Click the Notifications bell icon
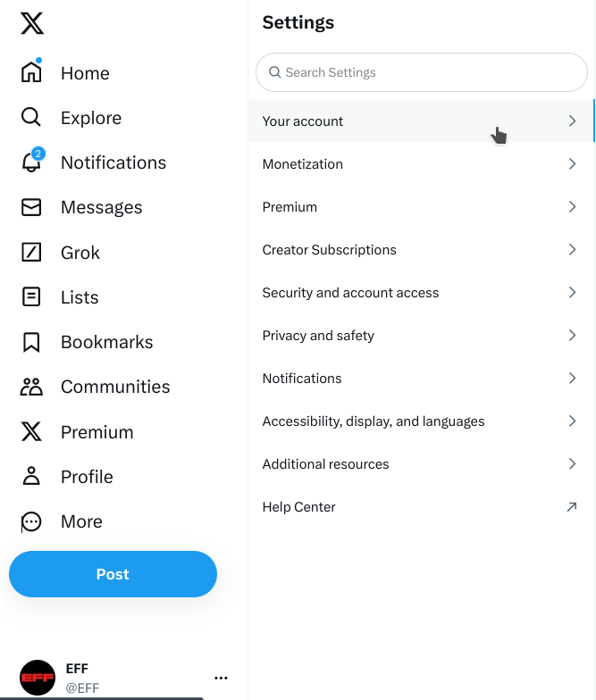Image resolution: width=596 pixels, height=700 pixels. [31, 162]
